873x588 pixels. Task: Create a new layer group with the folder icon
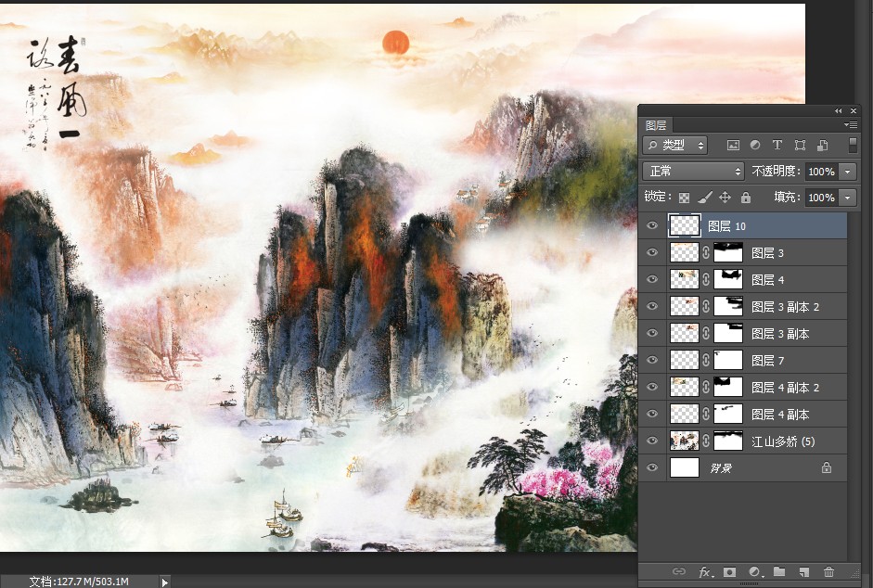tap(779, 571)
